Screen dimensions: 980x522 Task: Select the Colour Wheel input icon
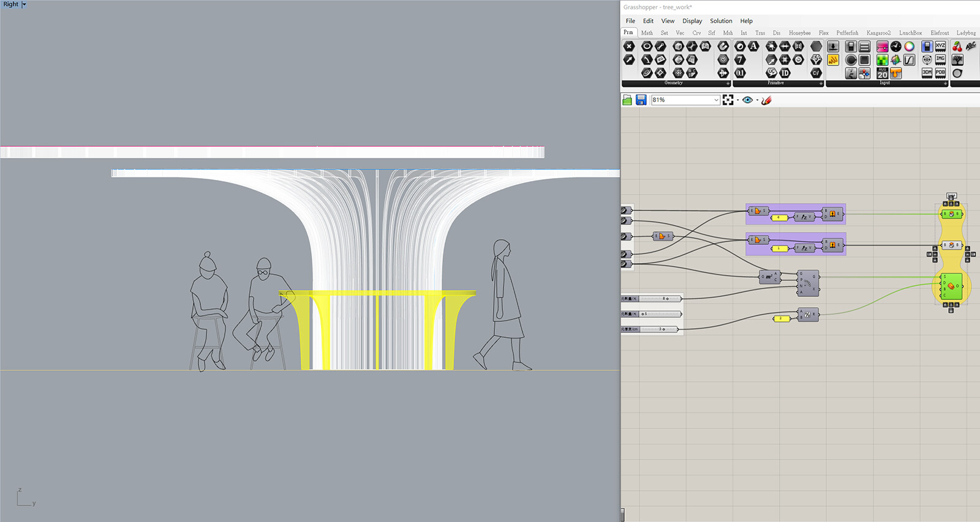[909, 47]
